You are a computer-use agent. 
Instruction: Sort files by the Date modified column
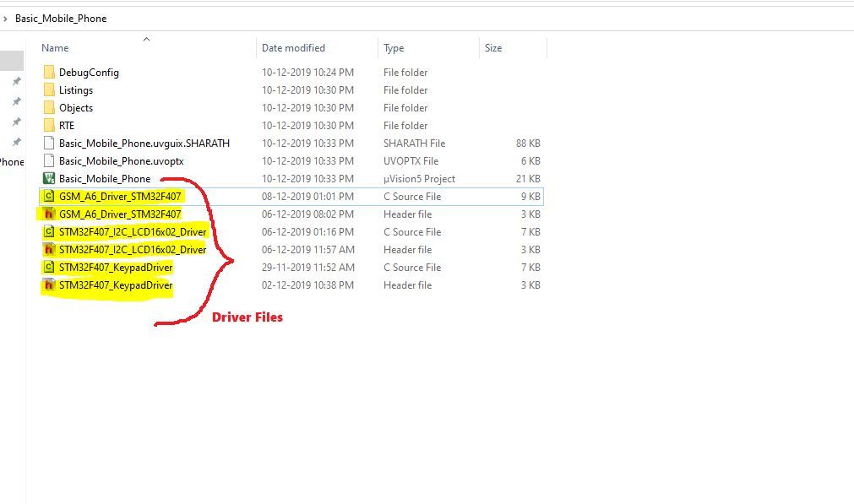click(x=293, y=48)
